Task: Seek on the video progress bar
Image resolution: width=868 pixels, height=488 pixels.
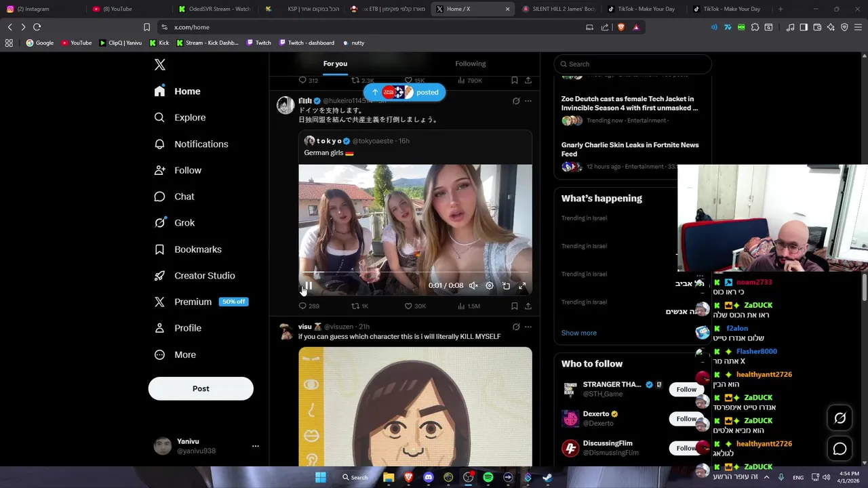Action: 415,273
